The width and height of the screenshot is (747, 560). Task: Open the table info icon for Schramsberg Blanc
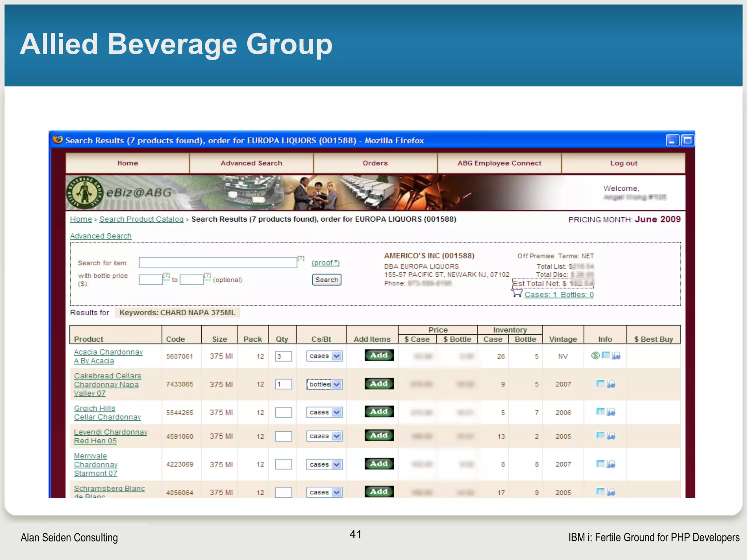point(600,491)
